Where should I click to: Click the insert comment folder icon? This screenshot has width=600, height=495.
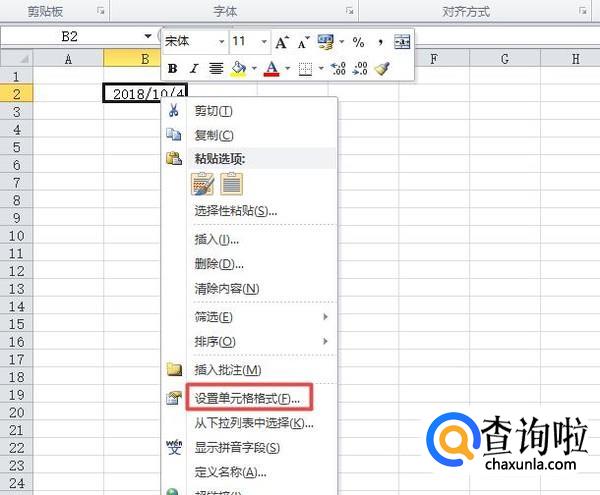coord(174,369)
